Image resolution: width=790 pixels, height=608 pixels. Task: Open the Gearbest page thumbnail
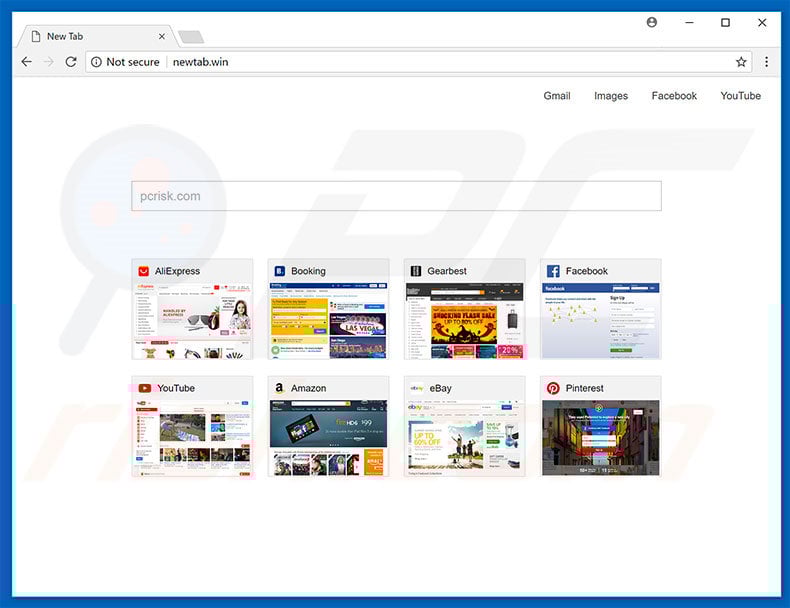click(x=465, y=321)
